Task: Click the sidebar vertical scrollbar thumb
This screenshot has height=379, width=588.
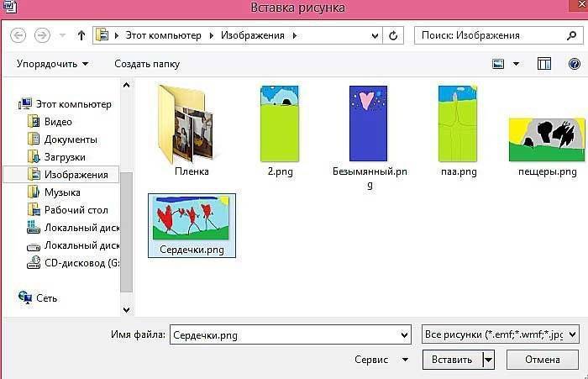Action: tap(126, 232)
